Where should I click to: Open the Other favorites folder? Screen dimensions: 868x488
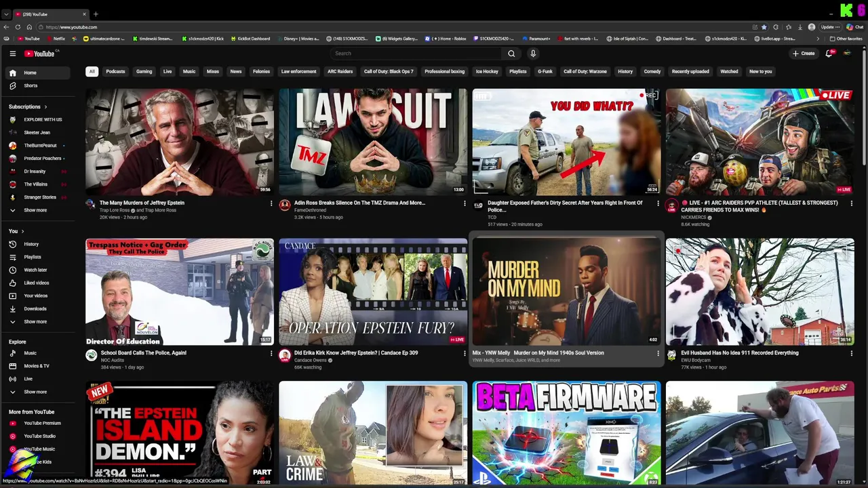coord(846,39)
